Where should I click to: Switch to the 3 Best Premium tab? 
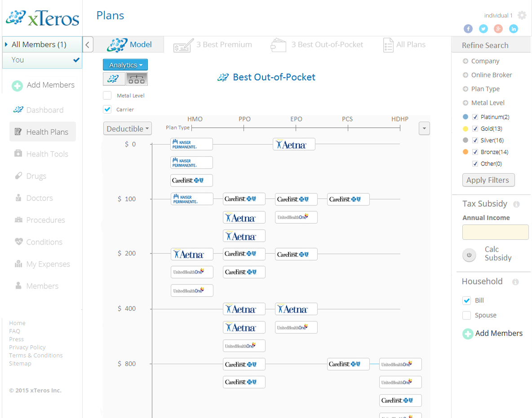click(213, 44)
